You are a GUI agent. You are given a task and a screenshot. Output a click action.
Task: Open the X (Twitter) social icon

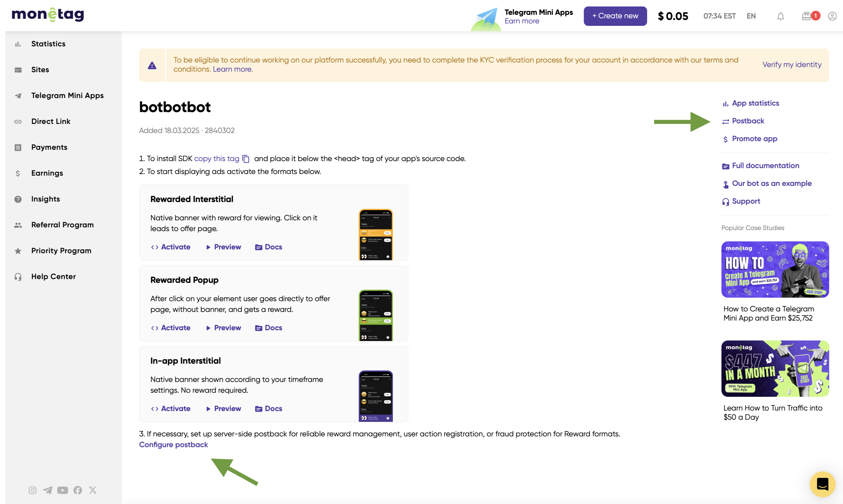[x=93, y=490]
